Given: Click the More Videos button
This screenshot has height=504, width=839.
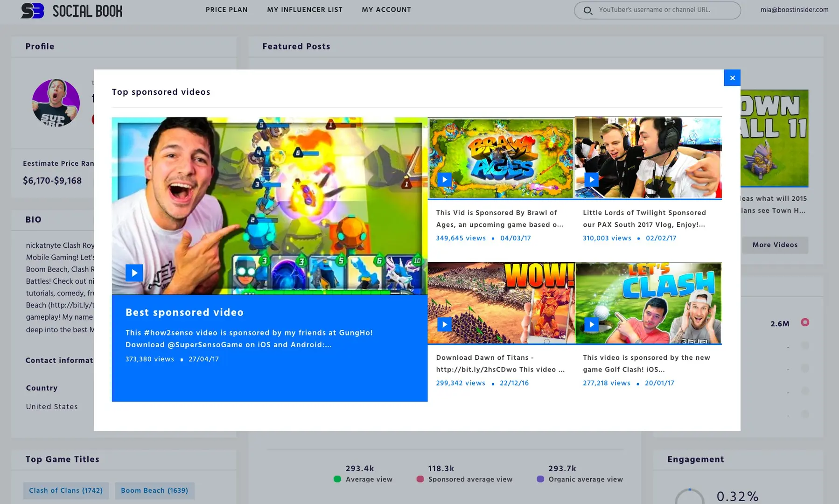Looking at the screenshot, I should click(775, 245).
